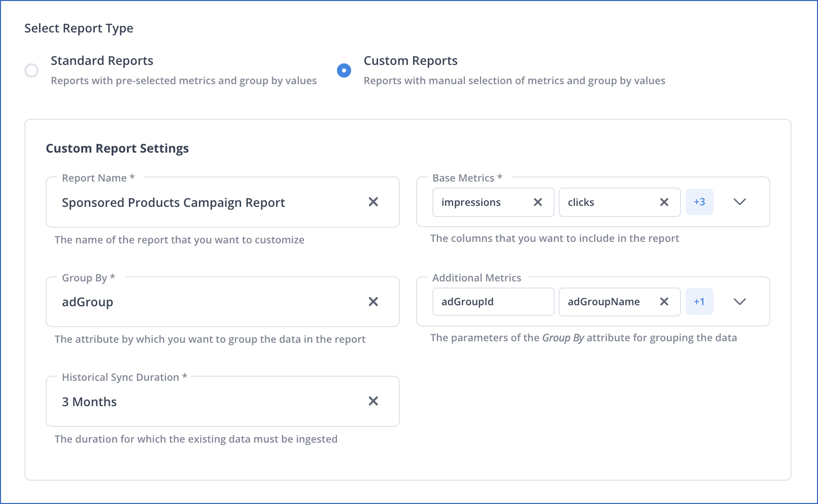Click the Custom Reports label text
The width and height of the screenshot is (818, 504).
[x=411, y=61]
